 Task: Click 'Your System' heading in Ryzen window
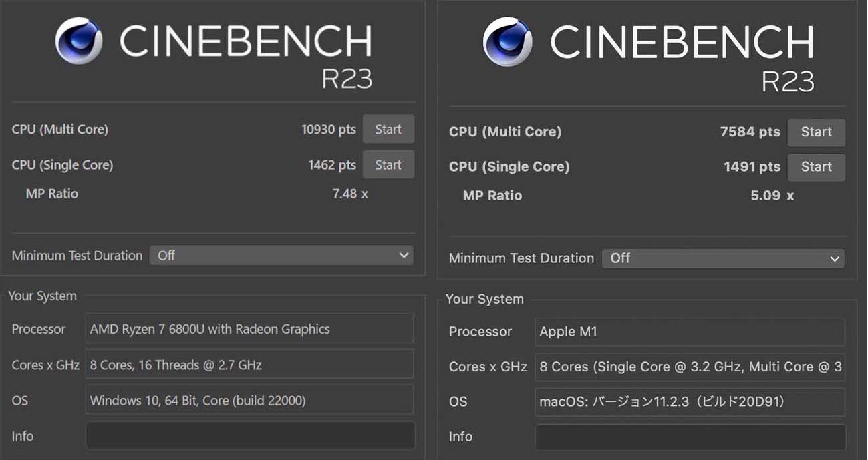pos(42,296)
